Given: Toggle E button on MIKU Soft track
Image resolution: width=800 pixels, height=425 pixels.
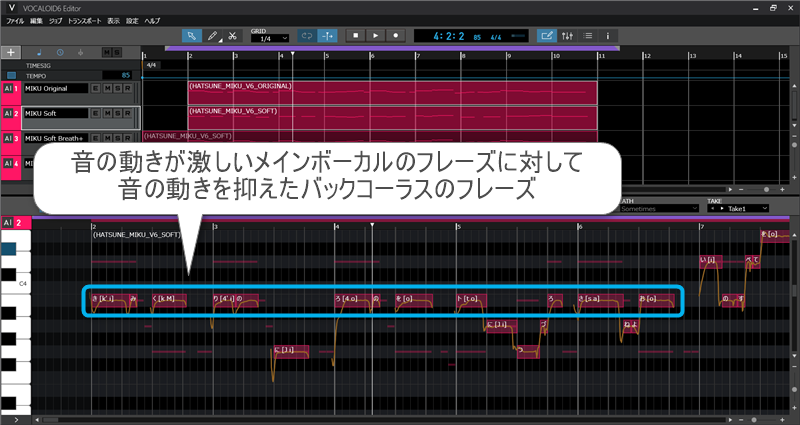Looking at the screenshot, I should coord(95,113).
